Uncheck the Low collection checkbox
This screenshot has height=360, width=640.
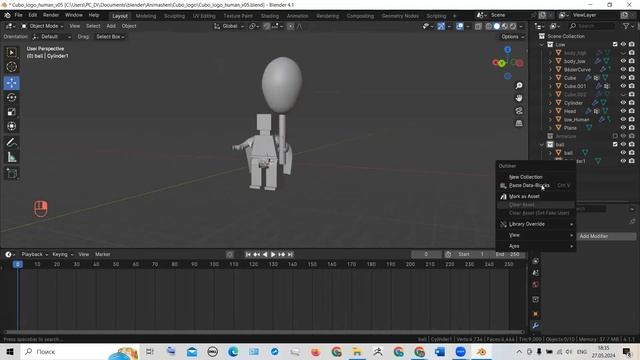click(x=615, y=44)
